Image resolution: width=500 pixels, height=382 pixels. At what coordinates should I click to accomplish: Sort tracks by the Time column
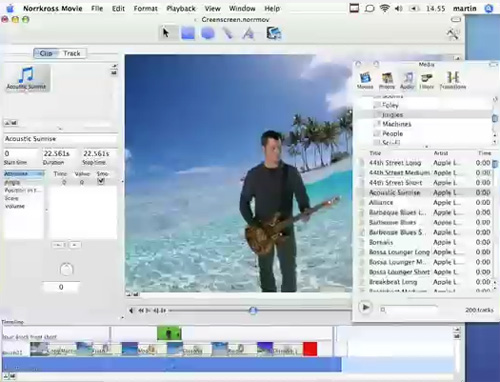point(485,153)
